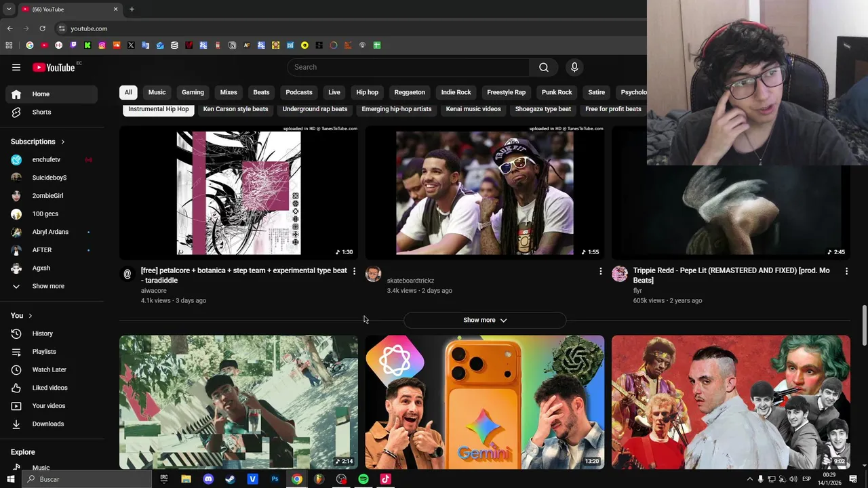Screen dimensions: 868x488
Task: Open the tab search dropdown in Chrome
Action: coord(9,9)
